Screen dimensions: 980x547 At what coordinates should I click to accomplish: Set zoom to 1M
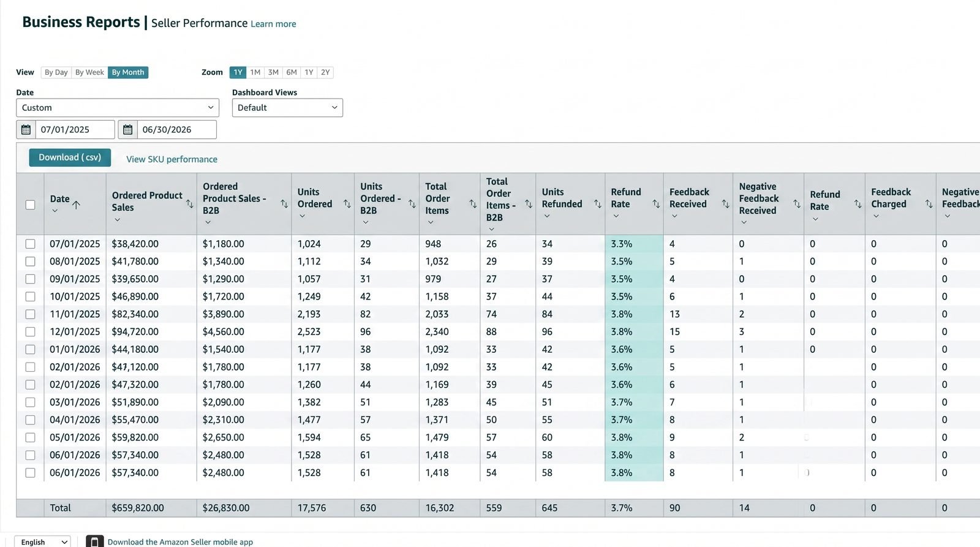coord(255,72)
